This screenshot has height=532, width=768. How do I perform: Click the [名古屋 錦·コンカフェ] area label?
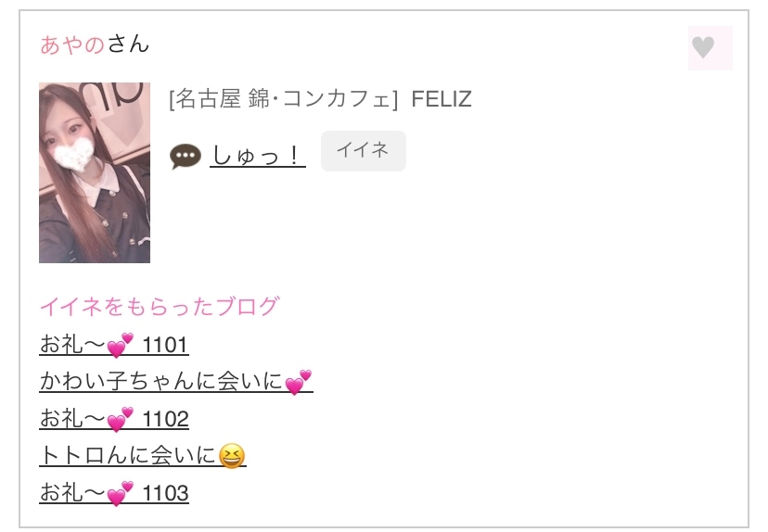click(x=283, y=99)
